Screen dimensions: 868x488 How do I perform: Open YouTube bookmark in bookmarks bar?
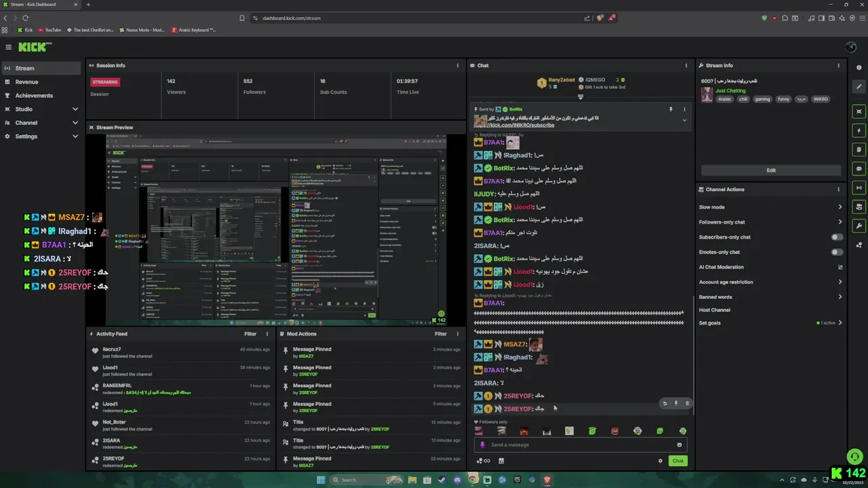click(x=50, y=30)
